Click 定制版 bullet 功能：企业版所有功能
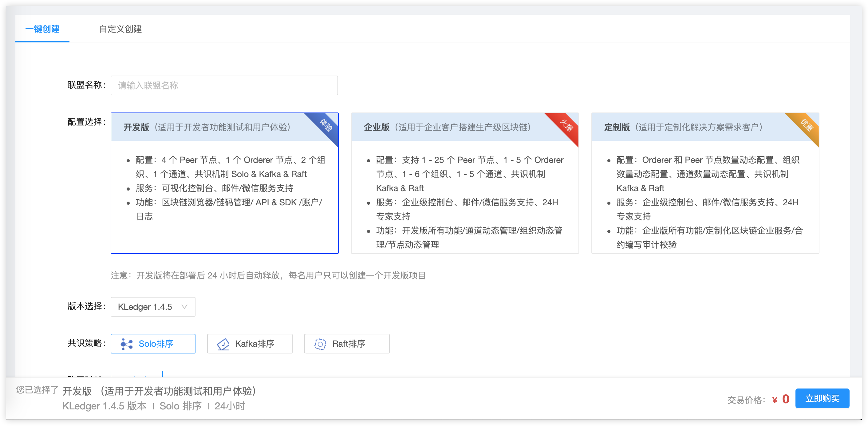 710,238
